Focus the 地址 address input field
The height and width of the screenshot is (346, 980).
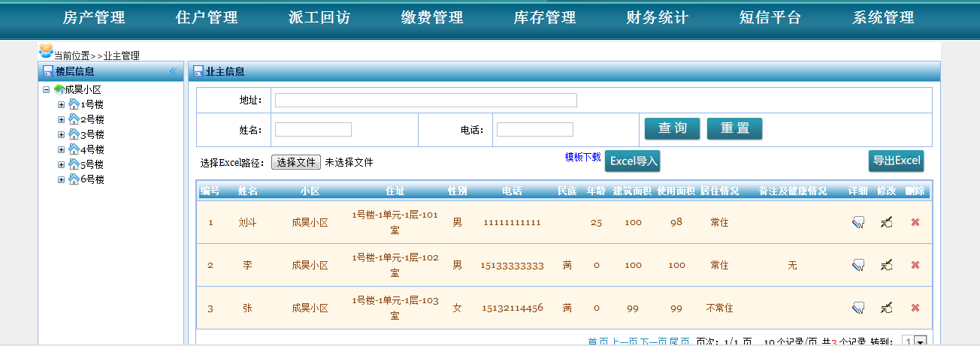pyautogui.click(x=426, y=101)
